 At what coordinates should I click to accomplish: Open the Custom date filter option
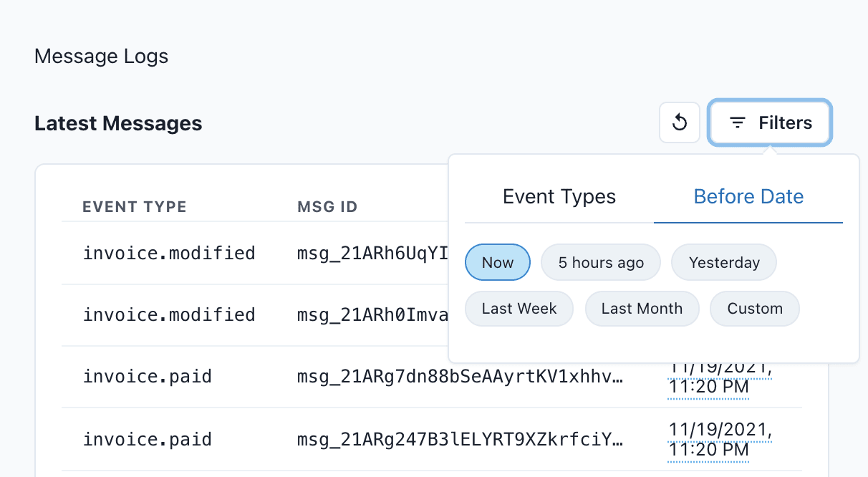point(754,309)
